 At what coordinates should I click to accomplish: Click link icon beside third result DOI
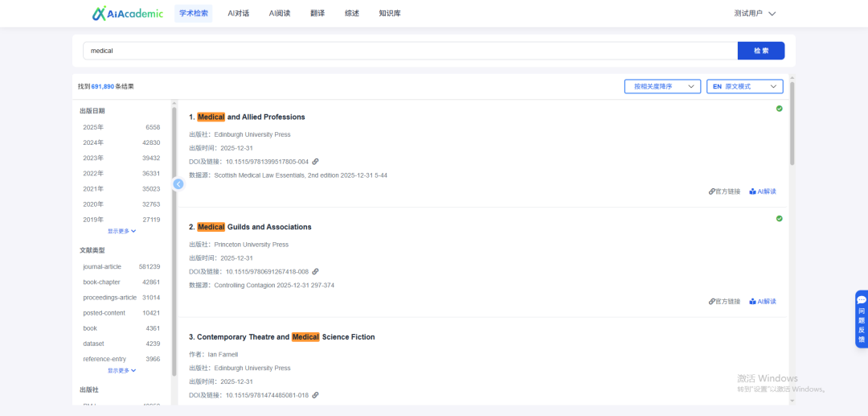pos(316,395)
